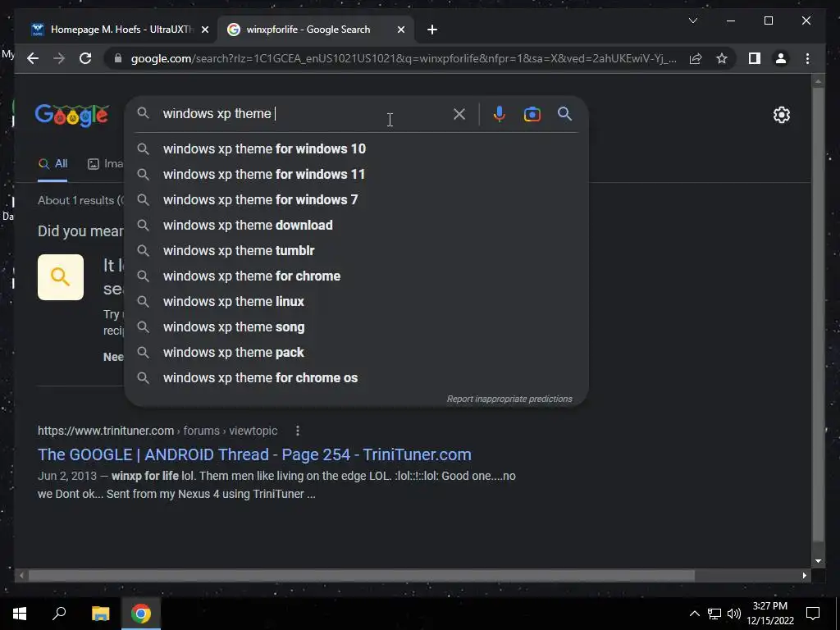Pick windows xp theme song suggestion
Viewport: 840px width, 630px height.
pos(356,326)
